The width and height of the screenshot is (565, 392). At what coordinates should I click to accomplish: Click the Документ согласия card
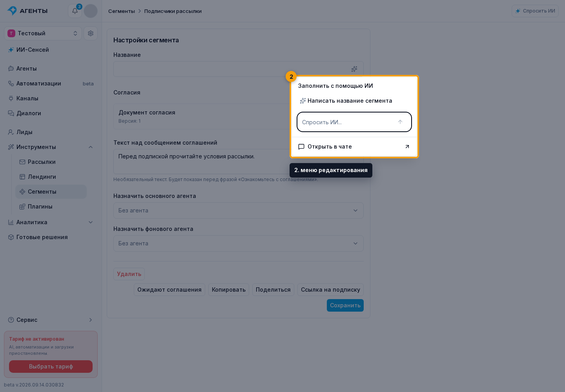point(239,116)
